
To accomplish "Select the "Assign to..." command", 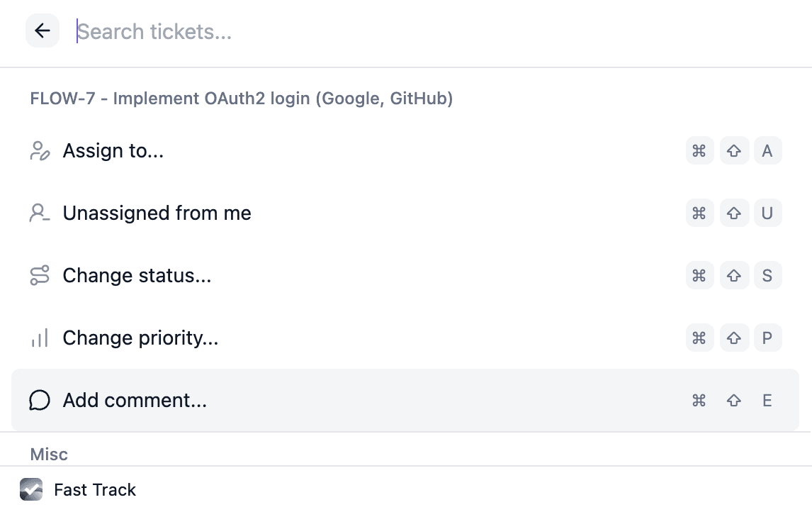I will click(x=113, y=151).
